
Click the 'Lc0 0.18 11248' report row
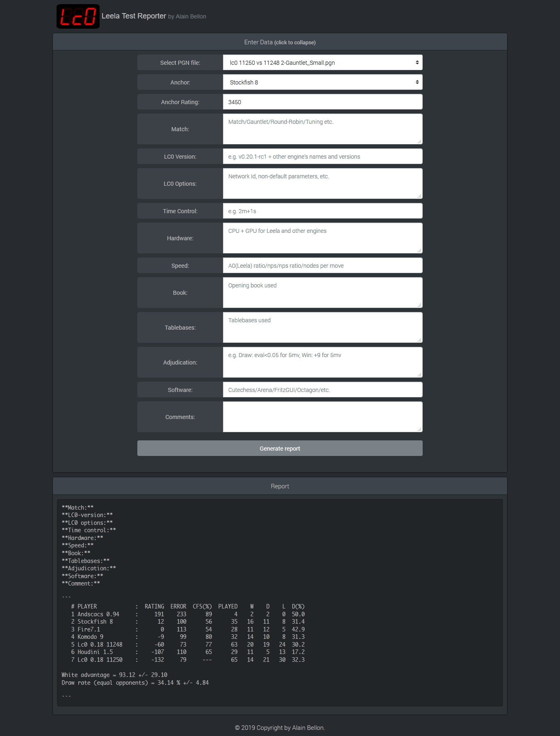tap(188, 645)
